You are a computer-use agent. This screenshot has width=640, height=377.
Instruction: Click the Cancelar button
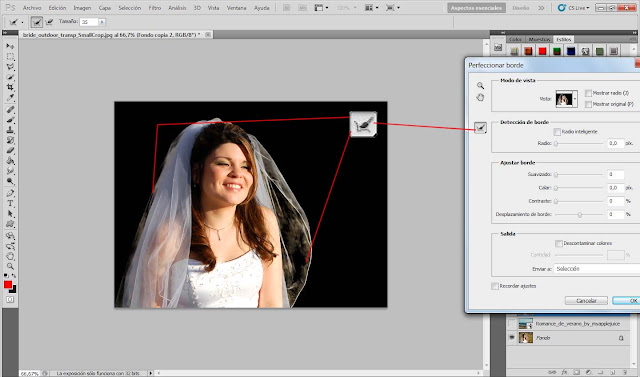(586, 301)
